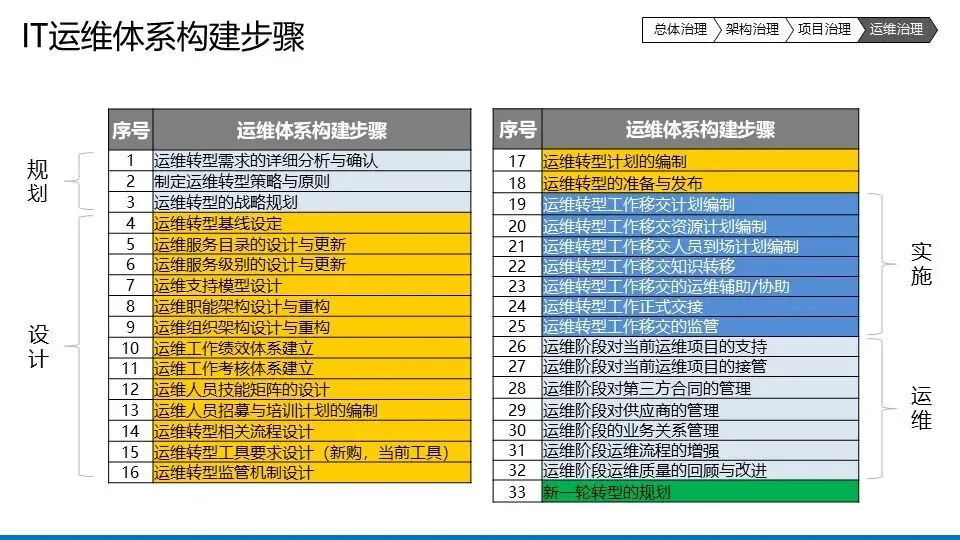
Task: Click left table header 序号
Action: [x=130, y=130]
